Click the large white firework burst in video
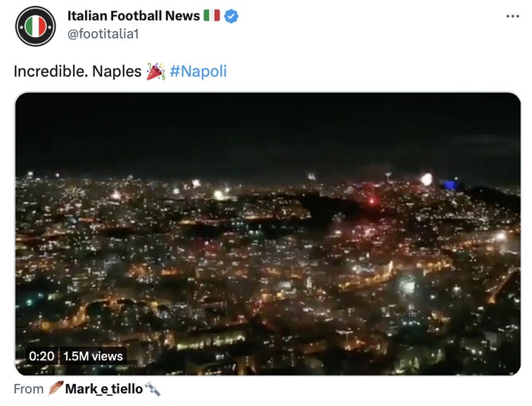532x406 pixels. pos(426,179)
